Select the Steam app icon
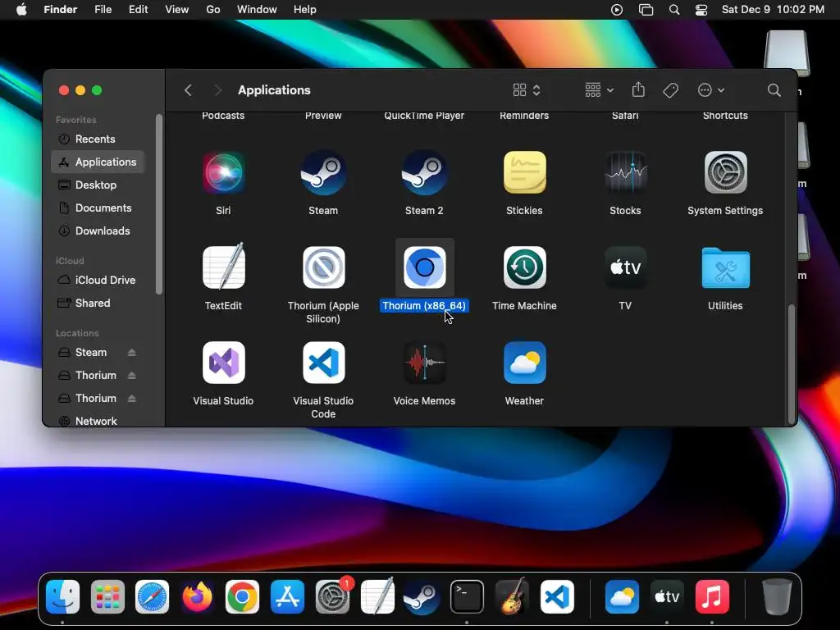 (x=323, y=172)
